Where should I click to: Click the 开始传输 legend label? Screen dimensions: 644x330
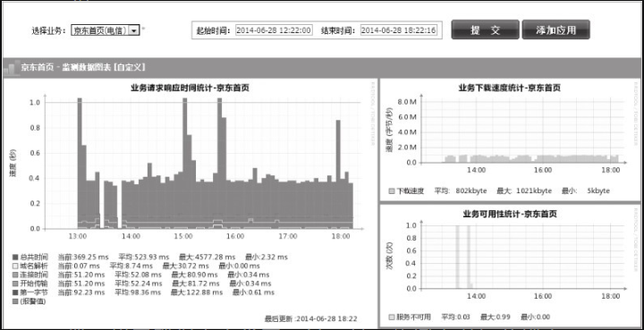34,283
